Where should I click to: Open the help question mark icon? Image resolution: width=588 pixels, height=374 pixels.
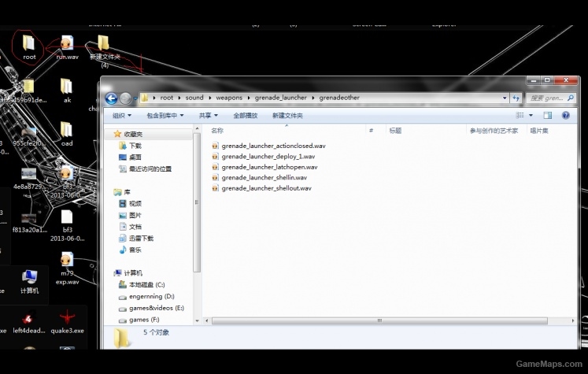(566, 115)
